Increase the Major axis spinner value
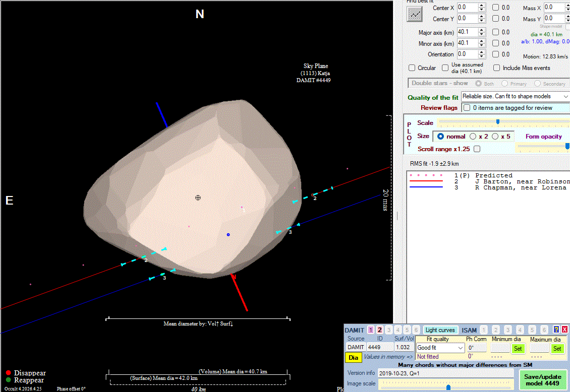The height and width of the screenshot is (392, 570). coord(482,30)
